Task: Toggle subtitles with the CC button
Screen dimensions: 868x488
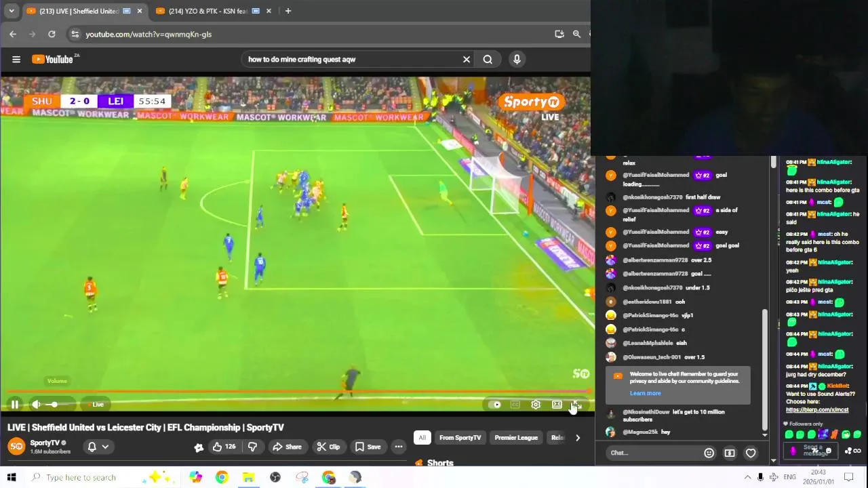Action: 515,405
